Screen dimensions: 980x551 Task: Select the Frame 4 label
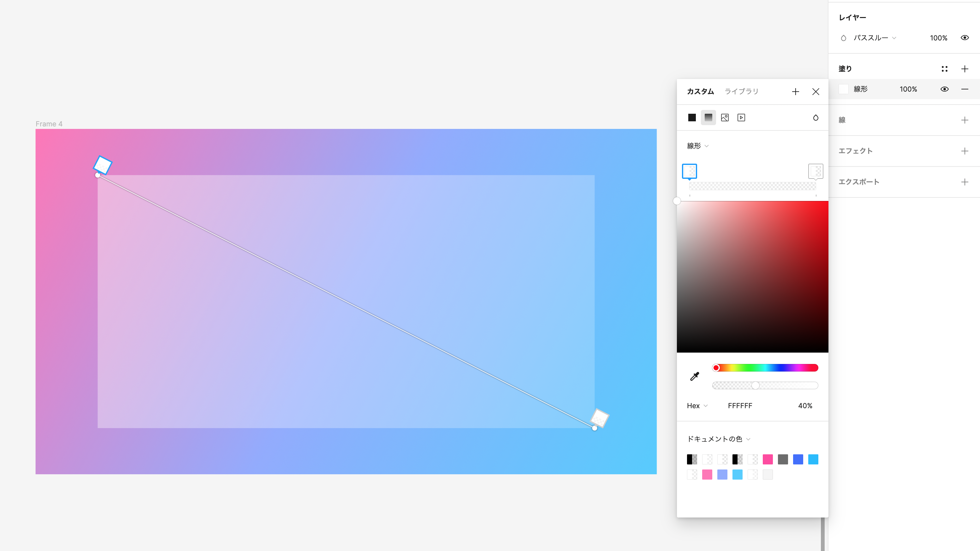pyautogui.click(x=49, y=124)
